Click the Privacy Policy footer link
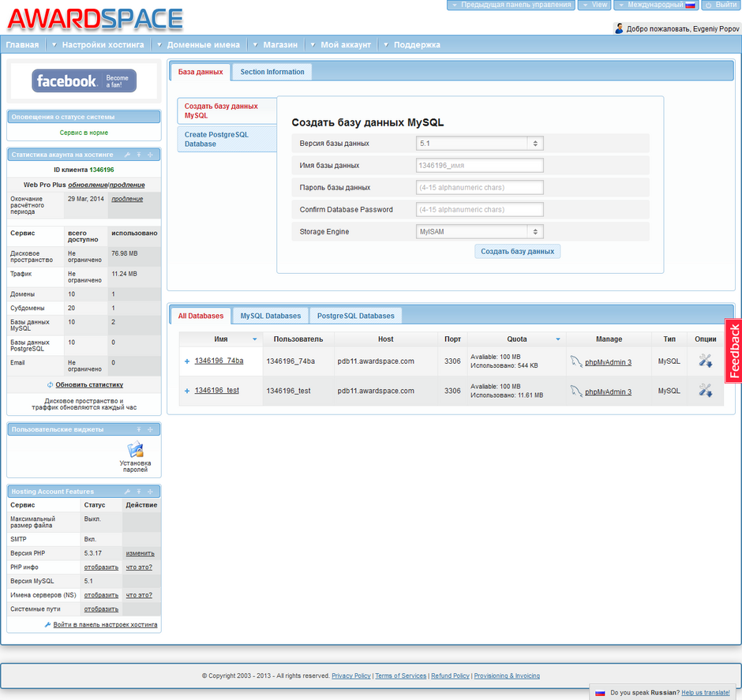742x700 pixels. pyautogui.click(x=351, y=676)
